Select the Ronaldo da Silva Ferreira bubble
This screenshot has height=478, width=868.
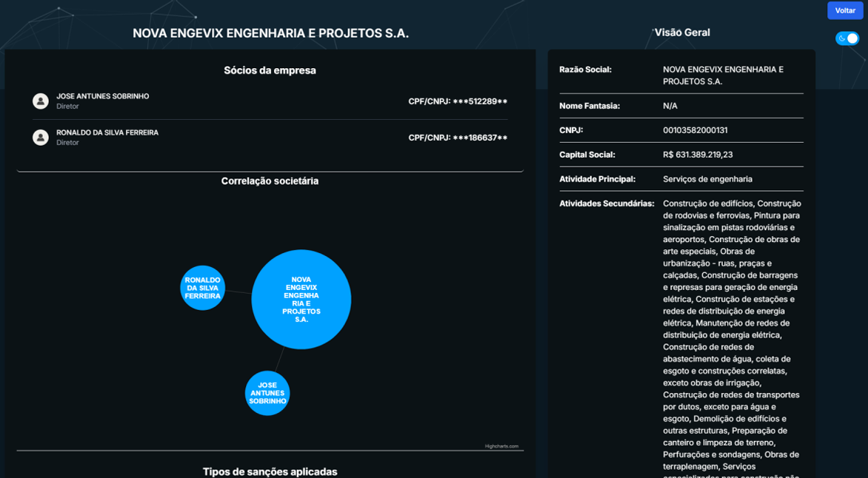point(203,288)
